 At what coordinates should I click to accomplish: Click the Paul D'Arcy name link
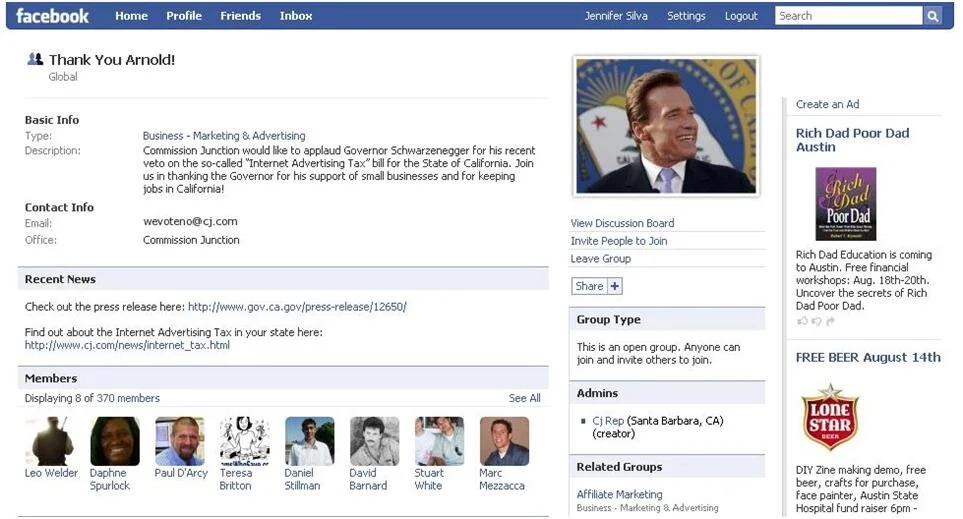point(181,473)
